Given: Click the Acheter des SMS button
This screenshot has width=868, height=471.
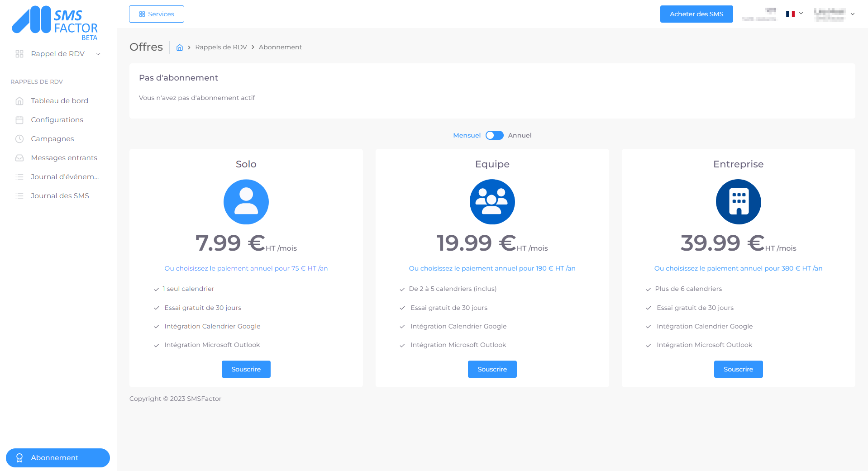Looking at the screenshot, I should [x=696, y=14].
